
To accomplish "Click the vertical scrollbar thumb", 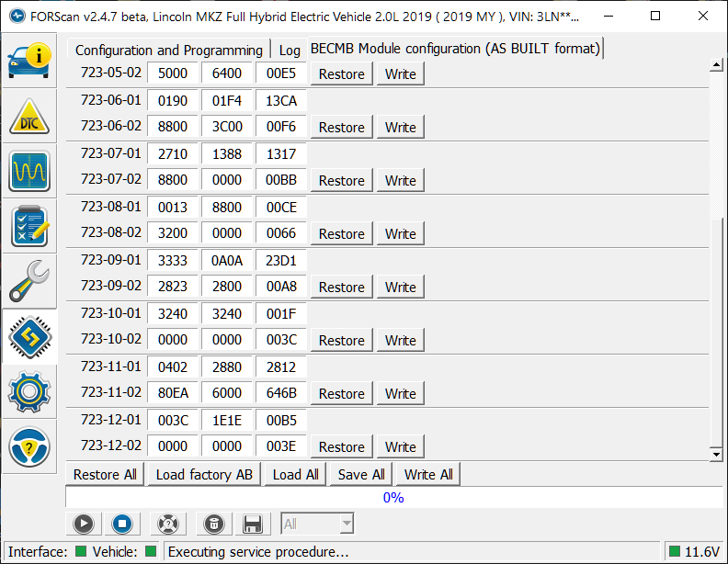I will point(716,333).
